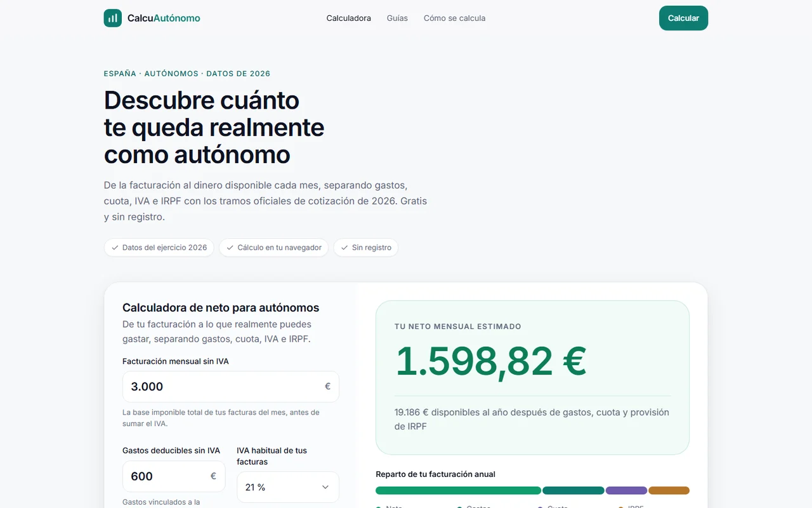Click the Sin registro badge
812x508 pixels.
(x=366, y=248)
